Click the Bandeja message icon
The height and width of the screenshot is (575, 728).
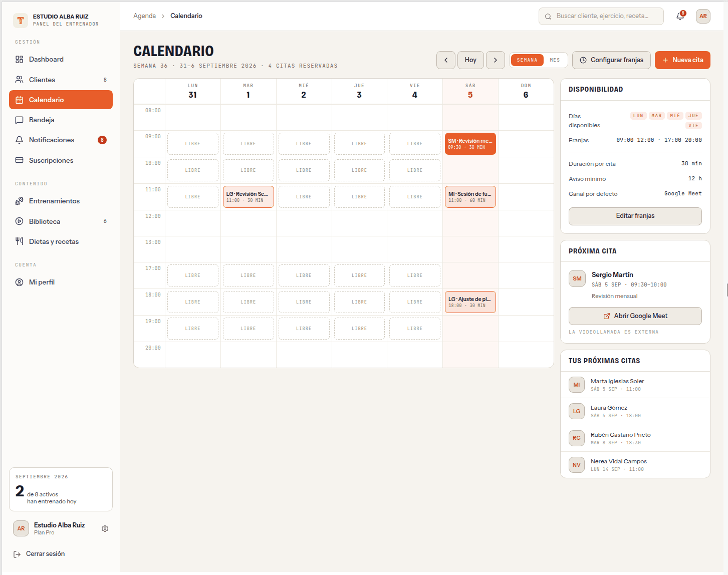click(x=19, y=120)
